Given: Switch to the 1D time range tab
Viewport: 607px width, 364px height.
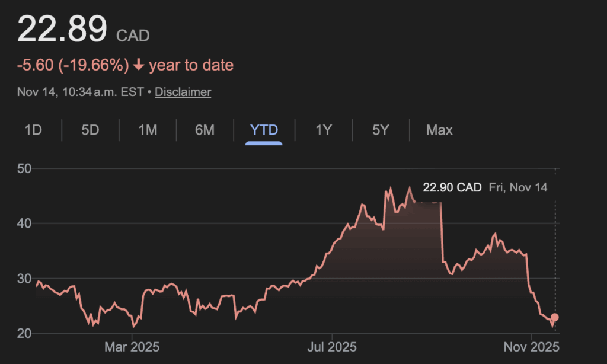Looking at the screenshot, I should click(x=33, y=130).
